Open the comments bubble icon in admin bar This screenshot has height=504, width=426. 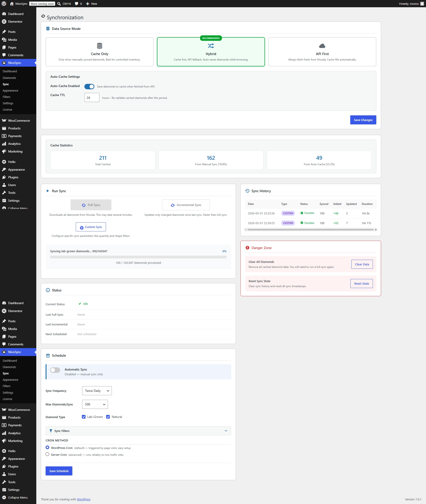(76, 4)
